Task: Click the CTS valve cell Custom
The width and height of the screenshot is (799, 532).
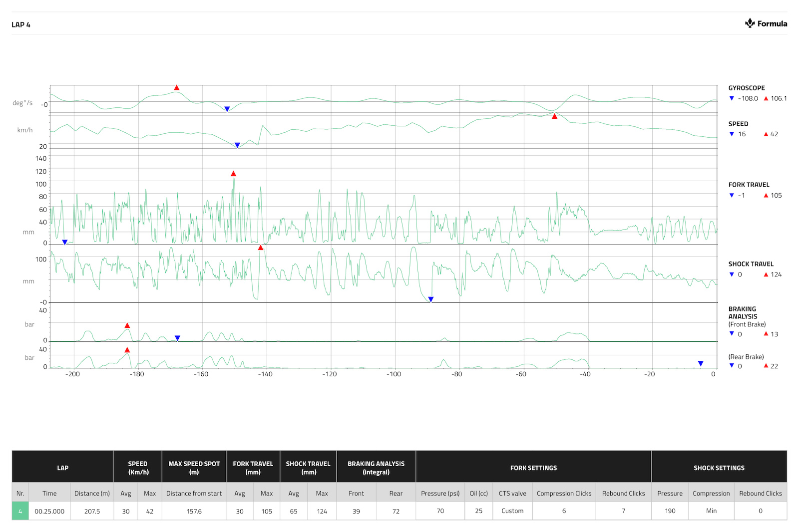Action: 512,511
